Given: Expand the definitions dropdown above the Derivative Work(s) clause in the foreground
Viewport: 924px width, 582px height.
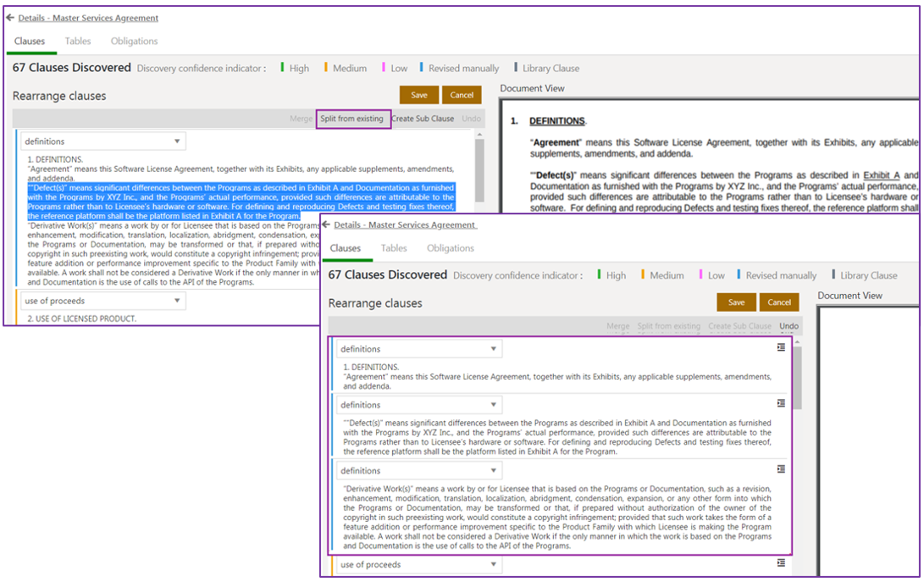Looking at the screenshot, I should 418,471.
